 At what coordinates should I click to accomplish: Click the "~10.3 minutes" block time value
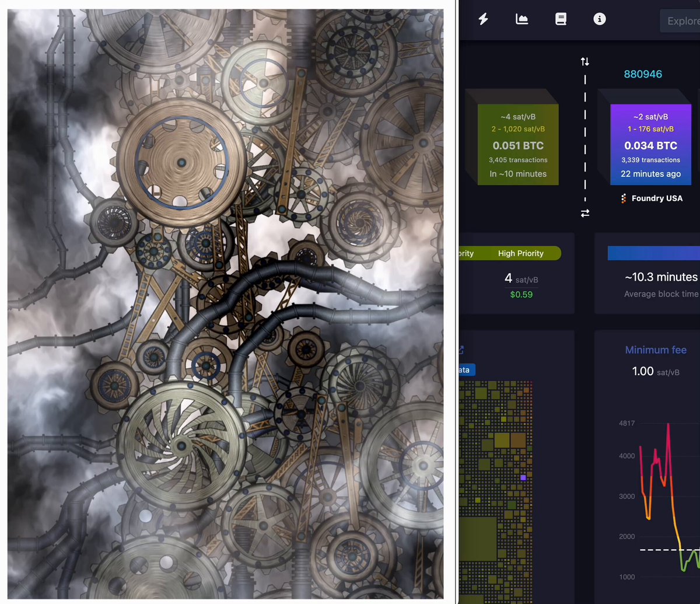point(661,277)
